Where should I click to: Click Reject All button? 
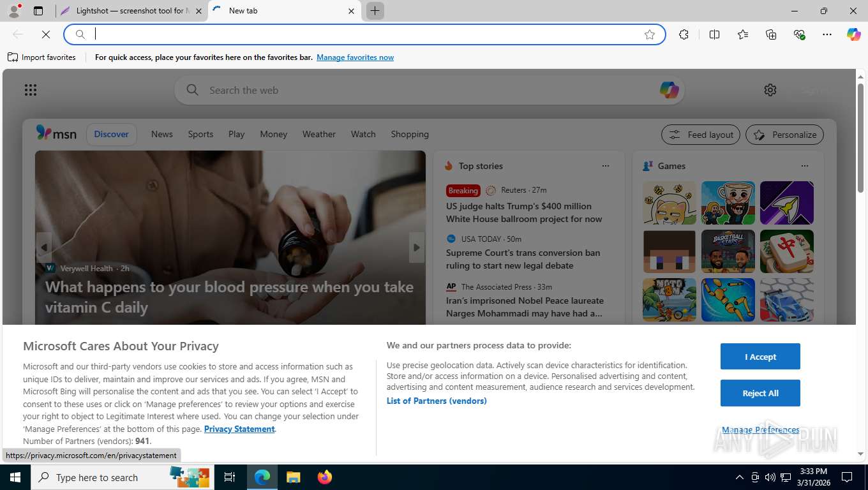(x=760, y=393)
